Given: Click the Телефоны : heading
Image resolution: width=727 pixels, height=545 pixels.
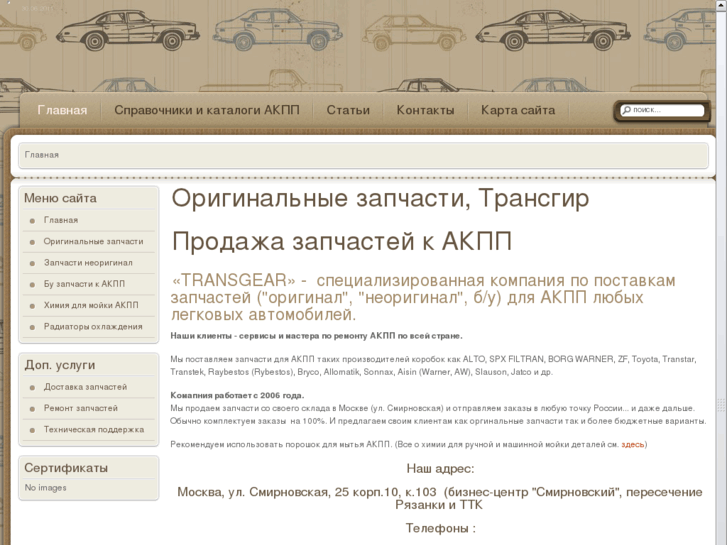Looking at the screenshot, I should coord(440,528).
